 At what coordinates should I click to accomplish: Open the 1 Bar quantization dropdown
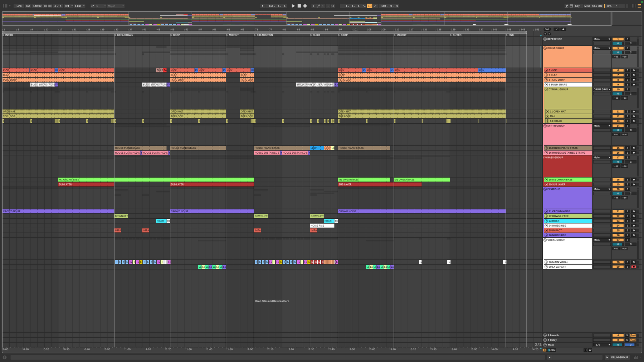tap(79, 6)
